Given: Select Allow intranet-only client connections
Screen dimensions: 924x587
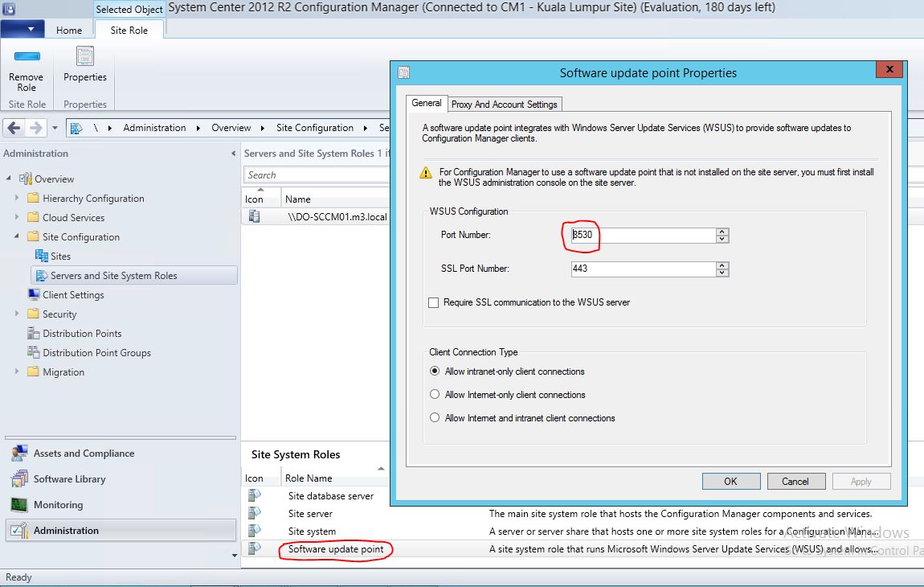Looking at the screenshot, I should [x=435, y=371].
